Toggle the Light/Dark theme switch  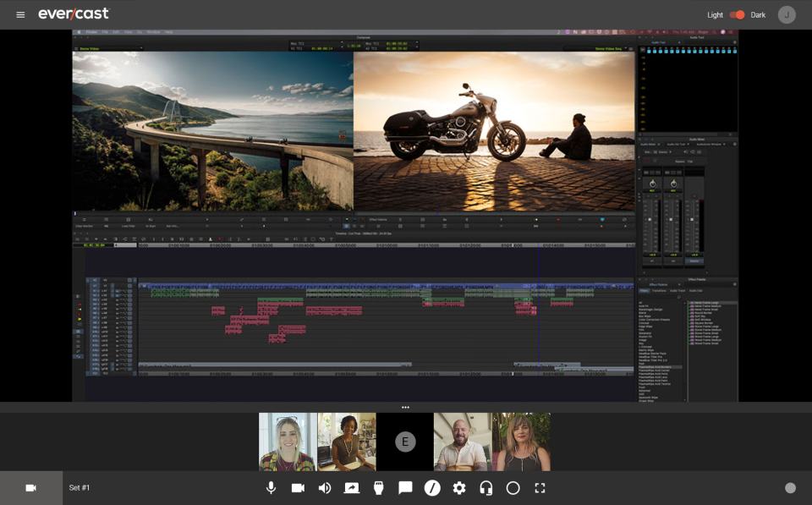click(737, 14)
